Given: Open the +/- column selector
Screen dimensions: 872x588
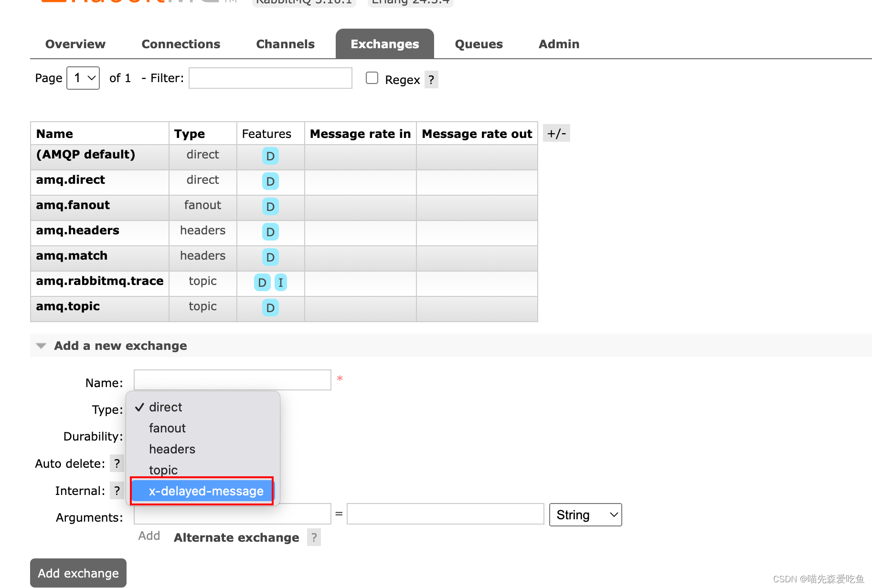Looking at the screenshot, I should pos(556,133).
